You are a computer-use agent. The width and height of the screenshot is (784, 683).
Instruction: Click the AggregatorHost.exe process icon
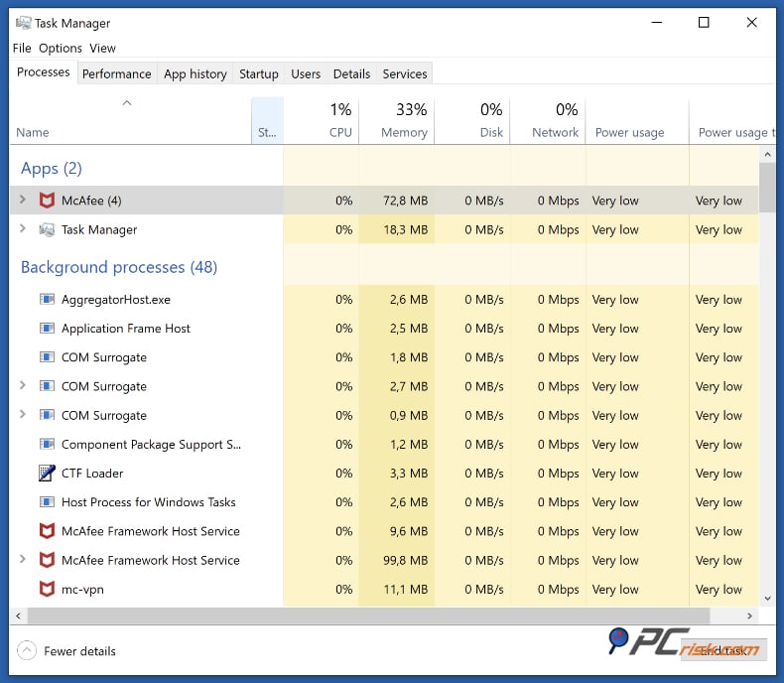pyautogui.click(x=47, y=299)
